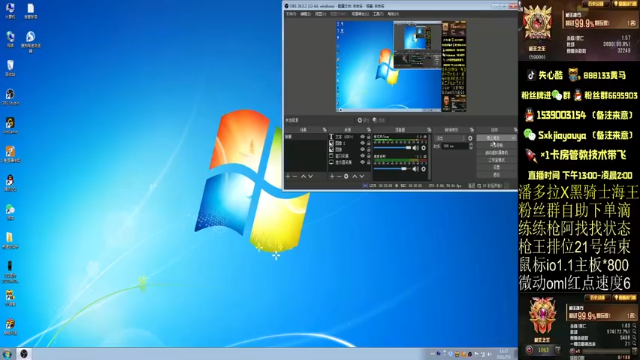
Task: Pop out the Scene Transitions dock panel
Action: click(472, 129)
